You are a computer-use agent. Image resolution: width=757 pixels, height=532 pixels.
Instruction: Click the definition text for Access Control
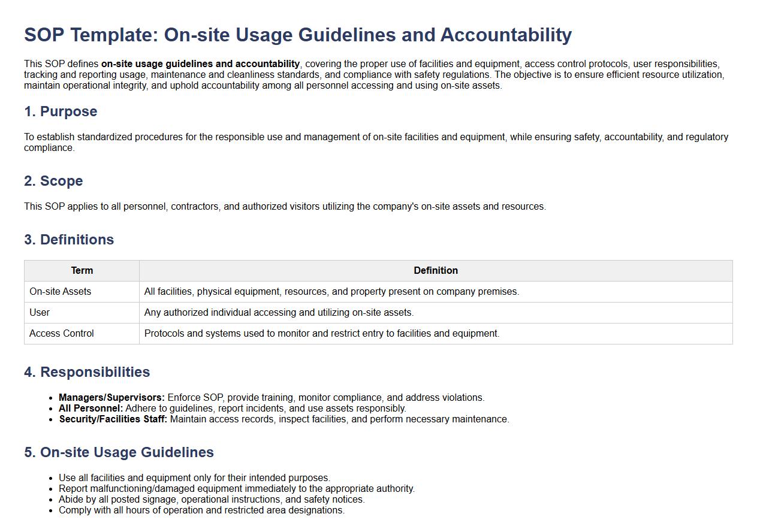tap(321, 334)
